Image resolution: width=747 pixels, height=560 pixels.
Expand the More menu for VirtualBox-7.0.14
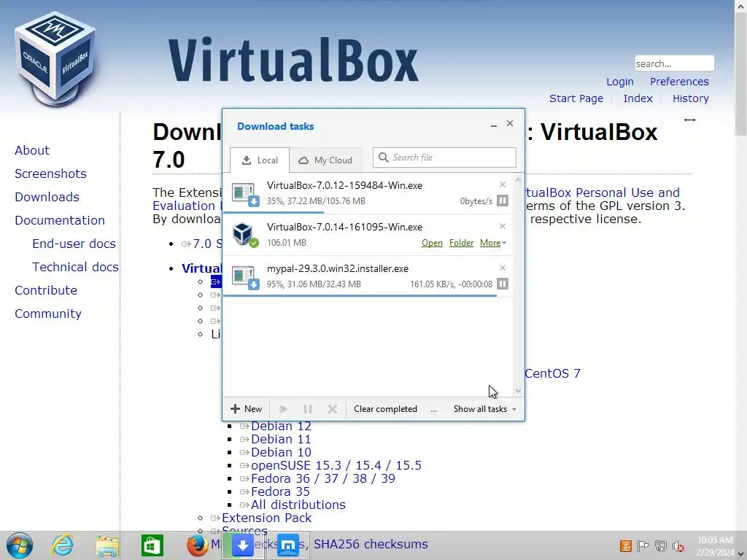[492, 243]
